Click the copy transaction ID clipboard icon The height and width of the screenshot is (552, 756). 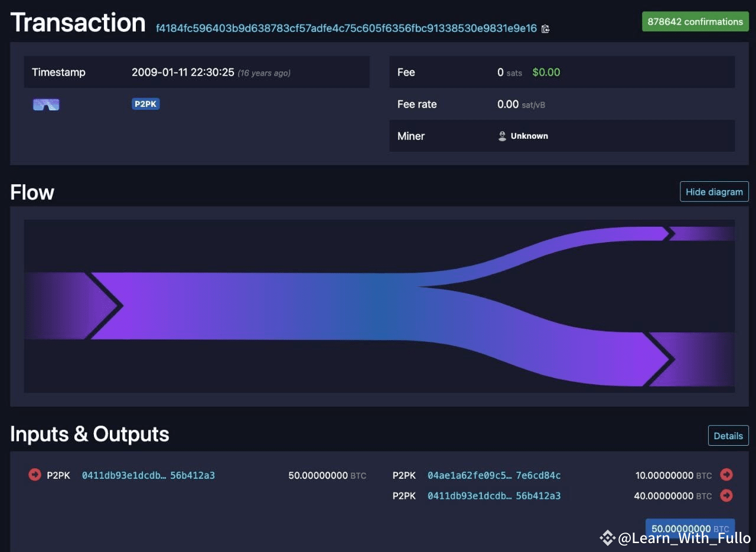click(x=545, y=28)
